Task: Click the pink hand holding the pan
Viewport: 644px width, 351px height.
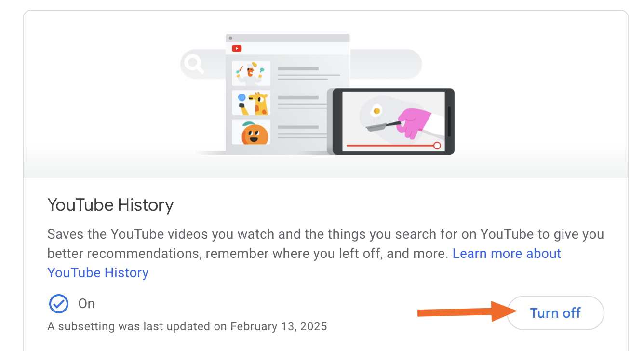Action: tap(415, 122)
